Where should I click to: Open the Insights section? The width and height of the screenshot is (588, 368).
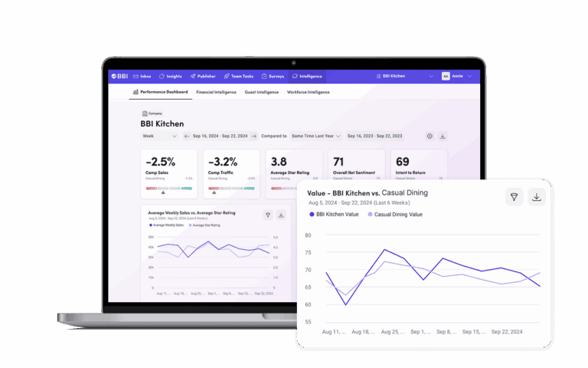coord(170,76)
